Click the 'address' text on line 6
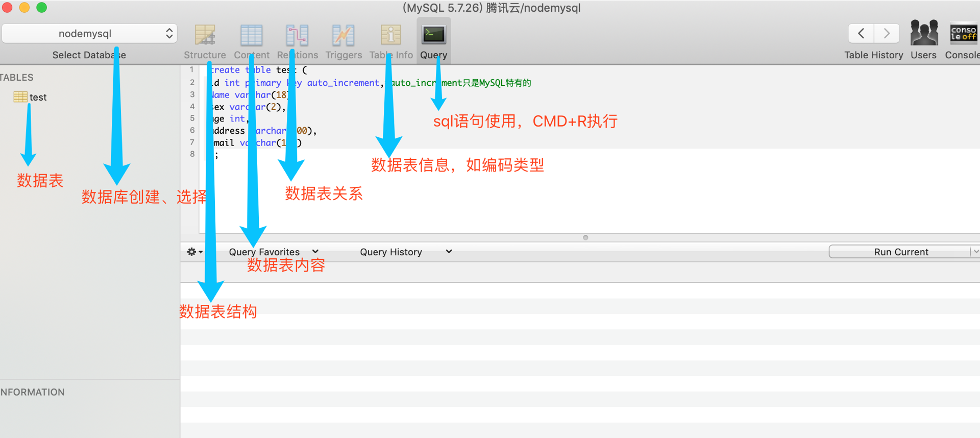 coord(228,131)
